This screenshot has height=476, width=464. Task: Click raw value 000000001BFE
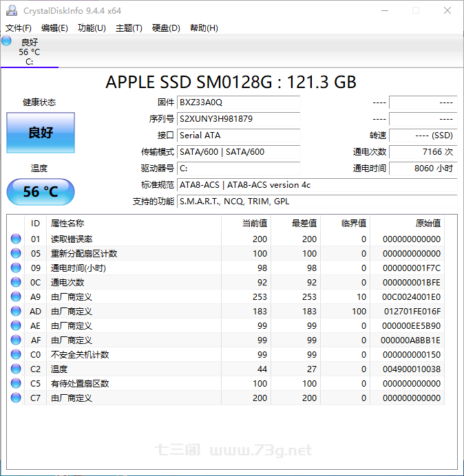tap(412, 282)
